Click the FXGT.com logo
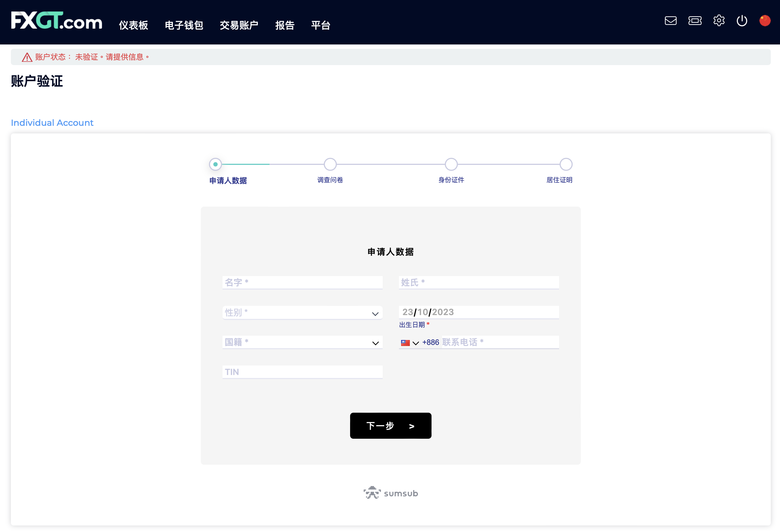This screenshot has height=532, width=780. coord(56,21)
